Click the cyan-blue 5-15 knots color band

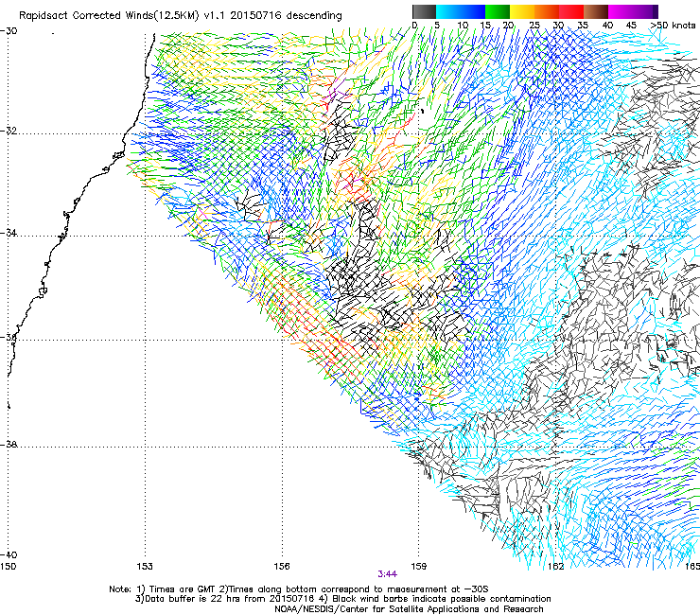tap(461, 11)
